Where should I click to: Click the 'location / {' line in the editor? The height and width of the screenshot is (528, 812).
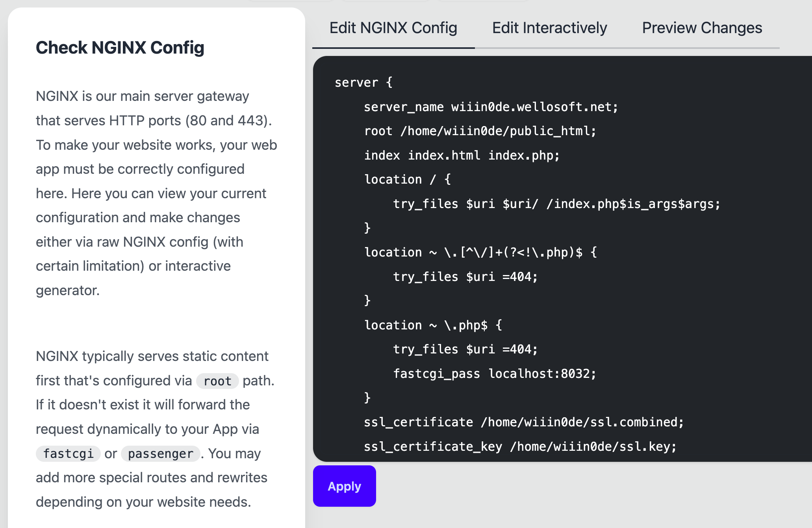(x=407, y=179)
